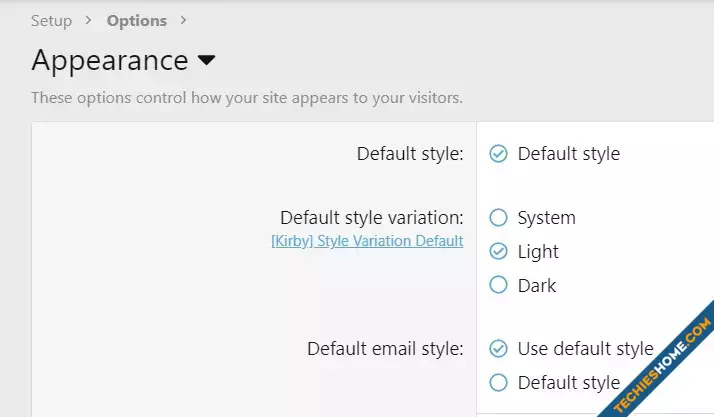Choose Default style for email radio
The width and height of the screenshot is (714, 417).
(498, 382)
